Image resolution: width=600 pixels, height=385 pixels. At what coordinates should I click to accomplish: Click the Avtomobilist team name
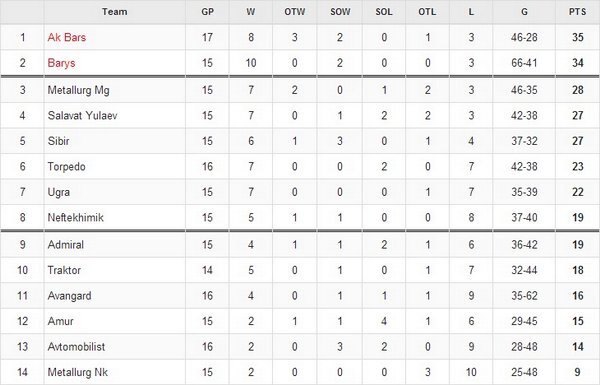coord(77,346)
